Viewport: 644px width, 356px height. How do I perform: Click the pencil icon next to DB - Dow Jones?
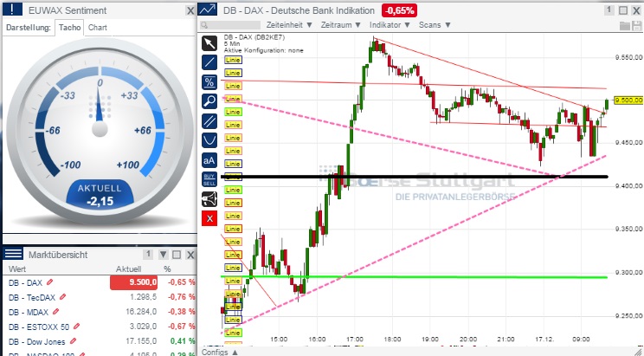tap(73, 341)
